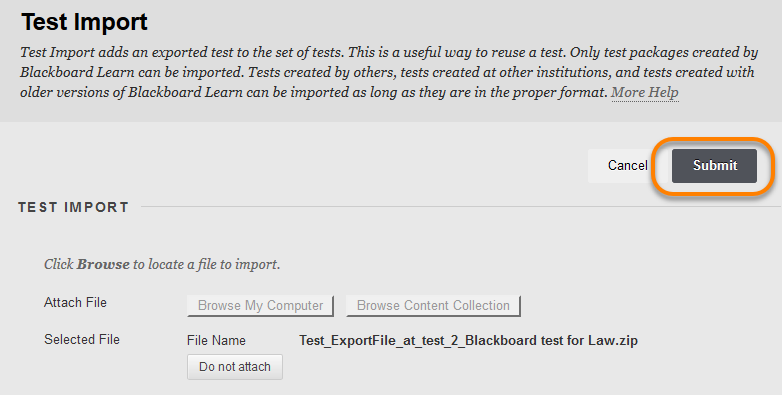Image resolution: width=782 pixels, height=395 pixels.
Task: Click 'Only test packages created by' sentence
Action: click(x=664, y=52)
